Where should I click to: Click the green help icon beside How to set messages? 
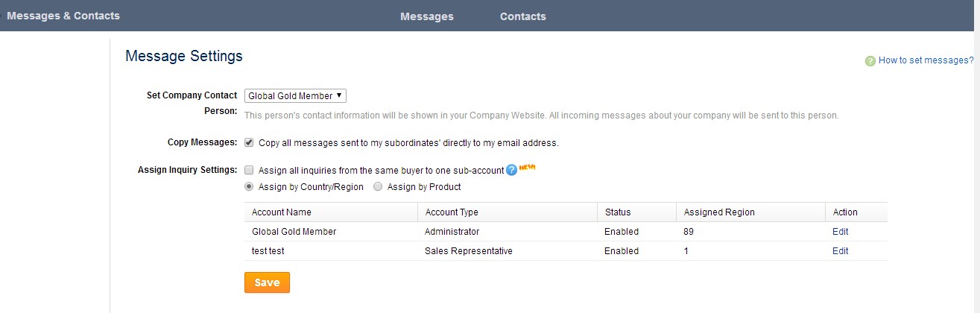tap(870, 61)
